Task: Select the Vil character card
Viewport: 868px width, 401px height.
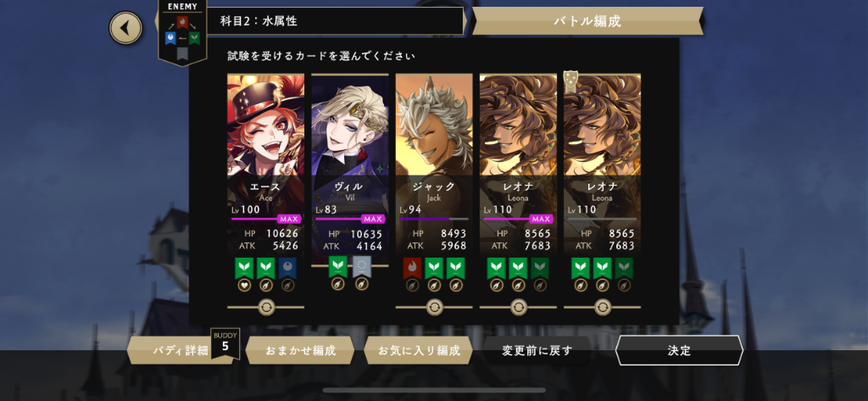Action: point(350,164)
